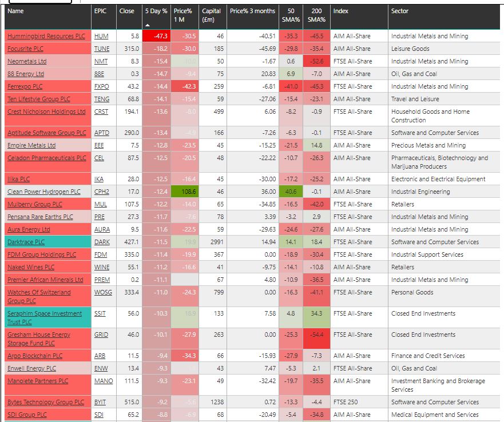Select the green 108.6 Price% 1 M cell
504x422 pixels.
[x=185, y=192]
